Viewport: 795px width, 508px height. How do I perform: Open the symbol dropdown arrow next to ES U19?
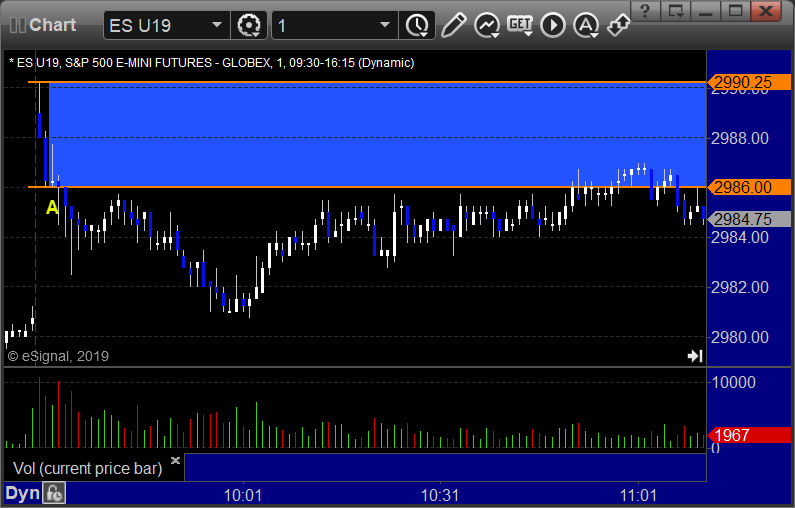pos(217,25)
